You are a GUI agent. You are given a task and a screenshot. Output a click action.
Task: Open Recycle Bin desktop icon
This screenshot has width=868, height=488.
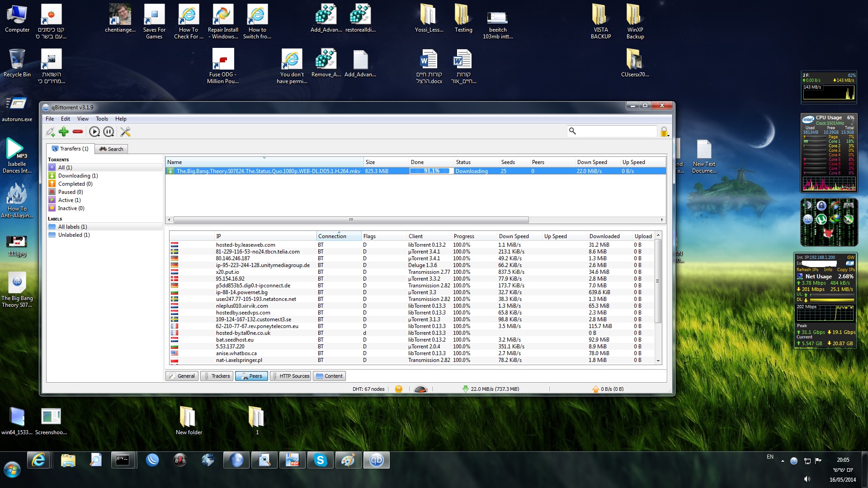[17, 63]
